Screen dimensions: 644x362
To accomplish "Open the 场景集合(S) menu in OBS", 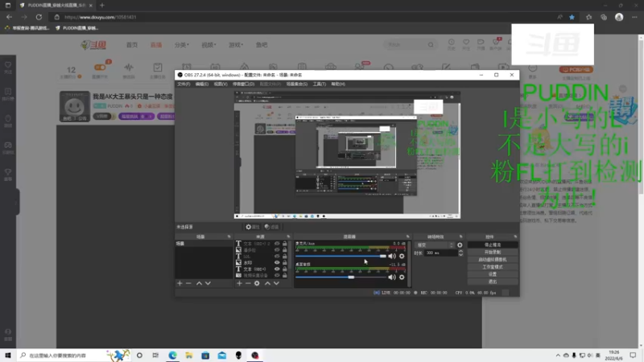I will (x=296, y=84).
